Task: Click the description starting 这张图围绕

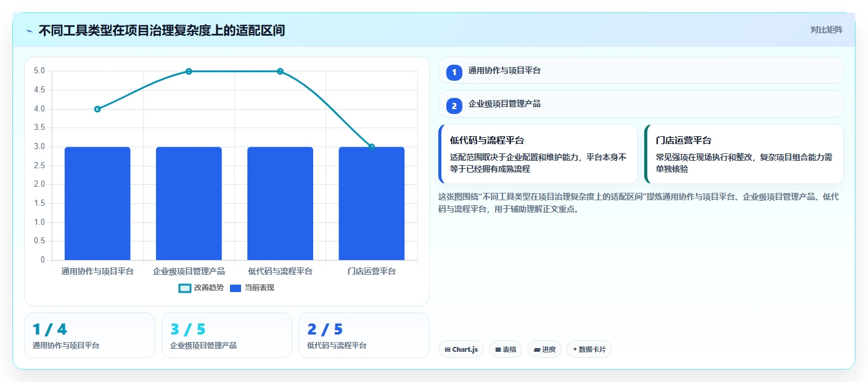Action: point(638,203)
